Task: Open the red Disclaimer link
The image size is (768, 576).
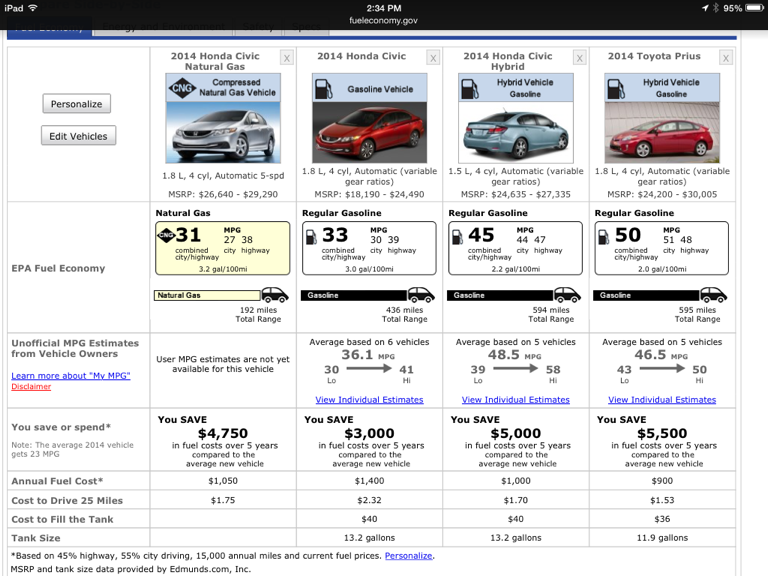Action: (31, 386)
